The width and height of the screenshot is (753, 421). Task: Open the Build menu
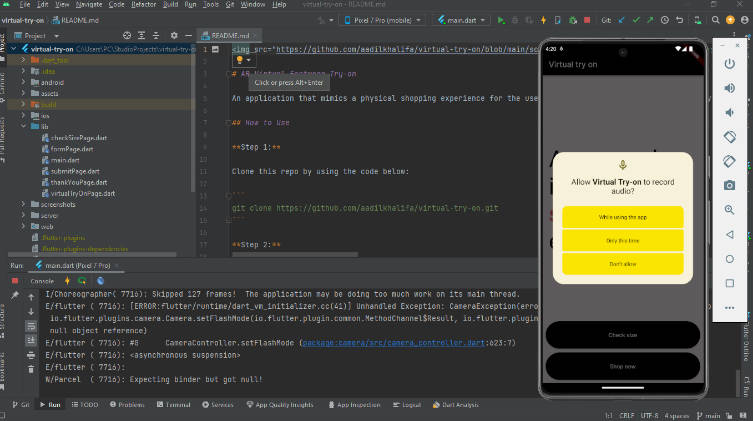tap(170, 4)
